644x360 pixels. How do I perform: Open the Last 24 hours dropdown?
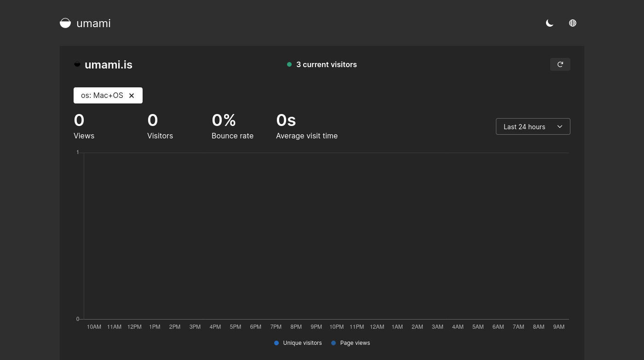pos(533,126)
